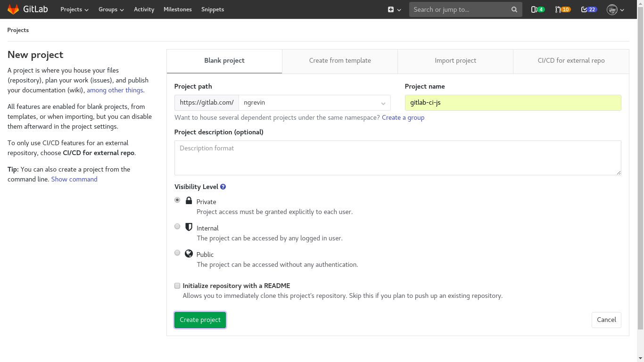The width and height of the screenshot is (644, 362).
Task: Enable Initialize repository with a README
Action: (x=177, y=286)
